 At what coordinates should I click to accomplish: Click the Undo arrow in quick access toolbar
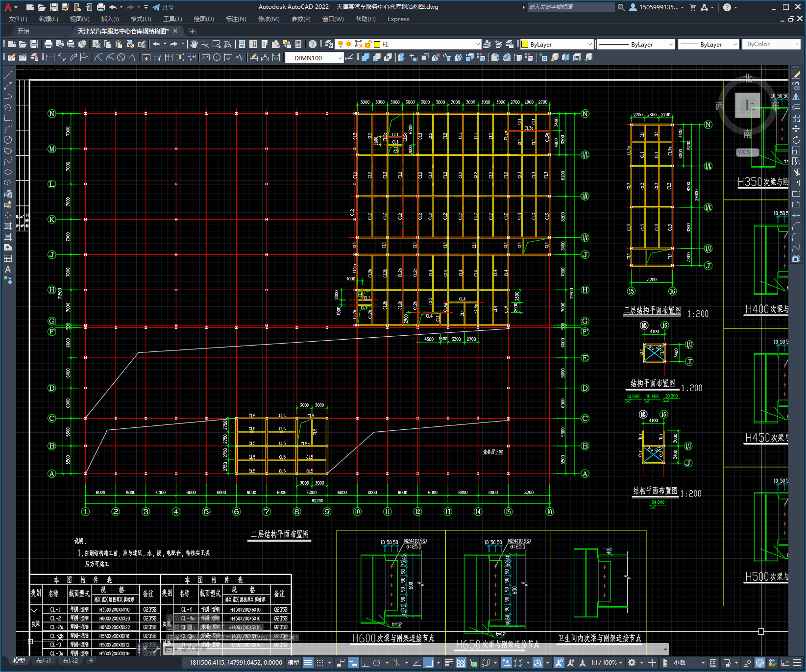pos(113,7)
